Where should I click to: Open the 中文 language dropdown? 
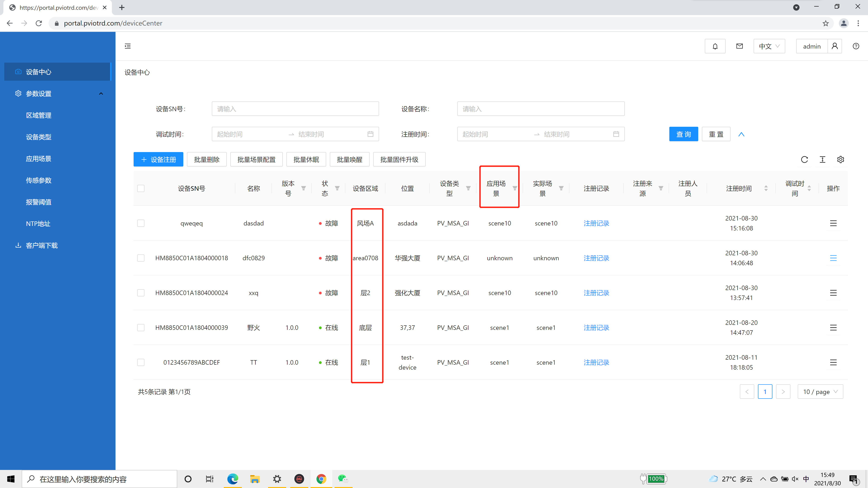pyautogui.click(x=769, y=46)
